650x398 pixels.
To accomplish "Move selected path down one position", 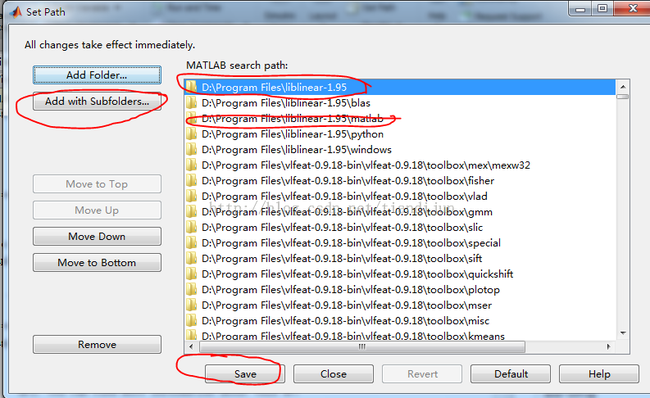I will [x=97, y=236].
